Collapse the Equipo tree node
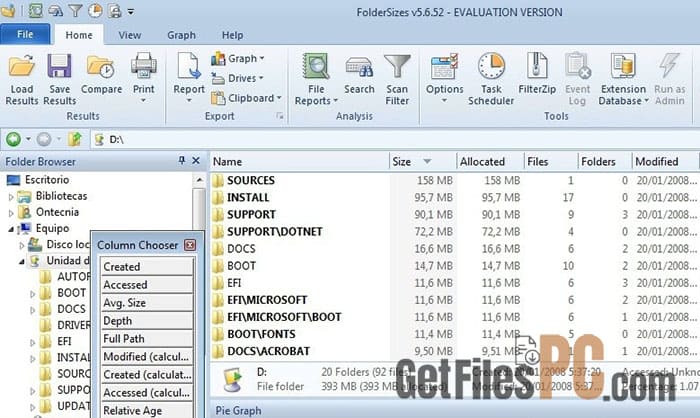The height and width of the screenshot is (418, 700). 11,229
